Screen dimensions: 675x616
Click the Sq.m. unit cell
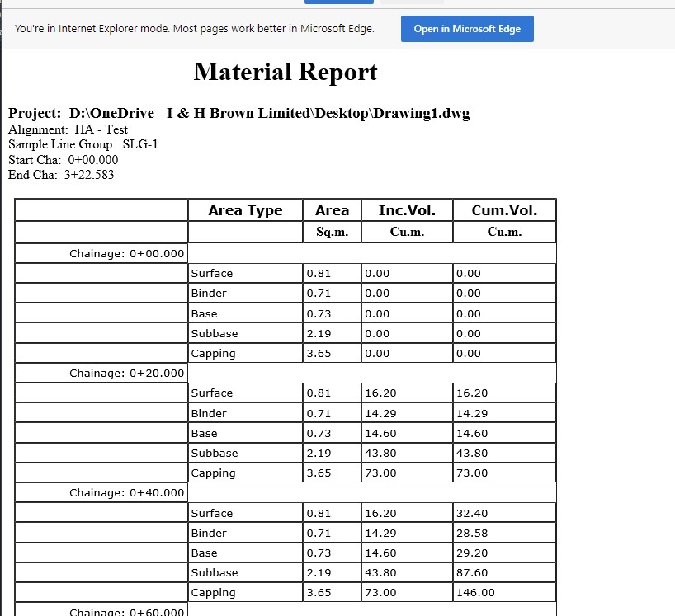pos(332,232)
